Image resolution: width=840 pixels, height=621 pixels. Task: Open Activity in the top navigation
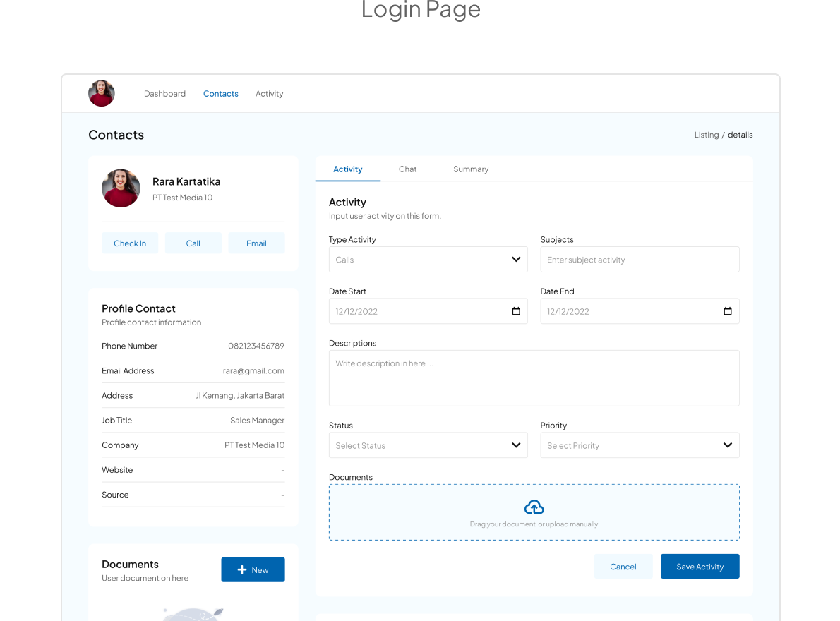tap(269, 94)
